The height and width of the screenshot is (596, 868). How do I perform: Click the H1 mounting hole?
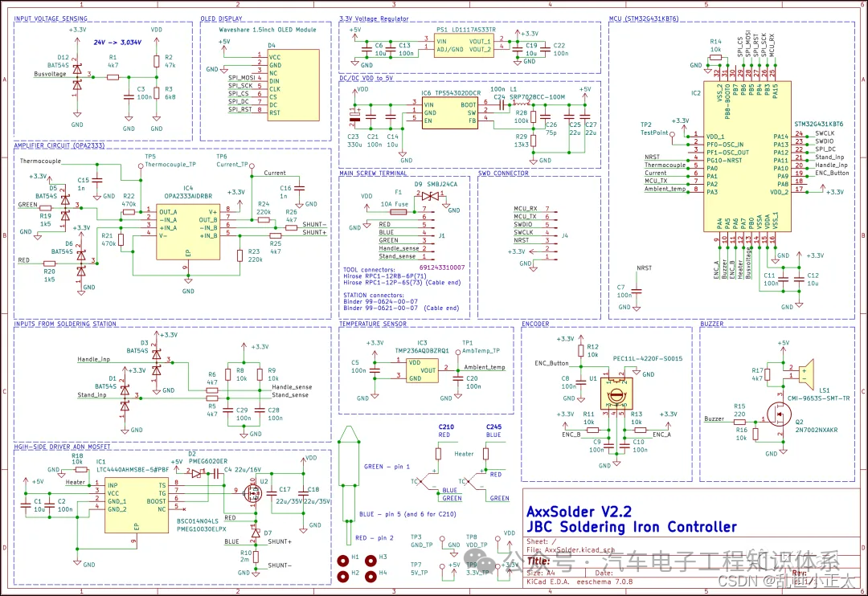click(x=342, y=557)
